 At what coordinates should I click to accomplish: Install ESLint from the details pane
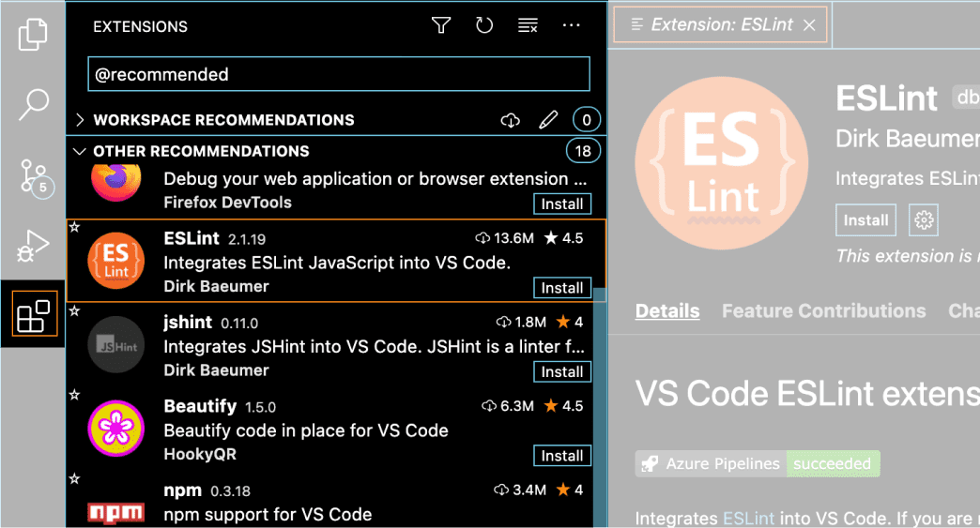coord(865,219)
